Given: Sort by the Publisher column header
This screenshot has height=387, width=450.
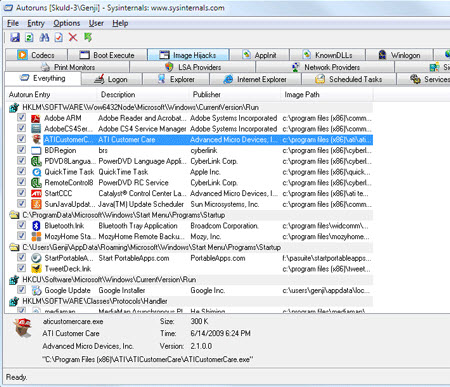Looking at the screenshot, I should (x=235, y=95).
